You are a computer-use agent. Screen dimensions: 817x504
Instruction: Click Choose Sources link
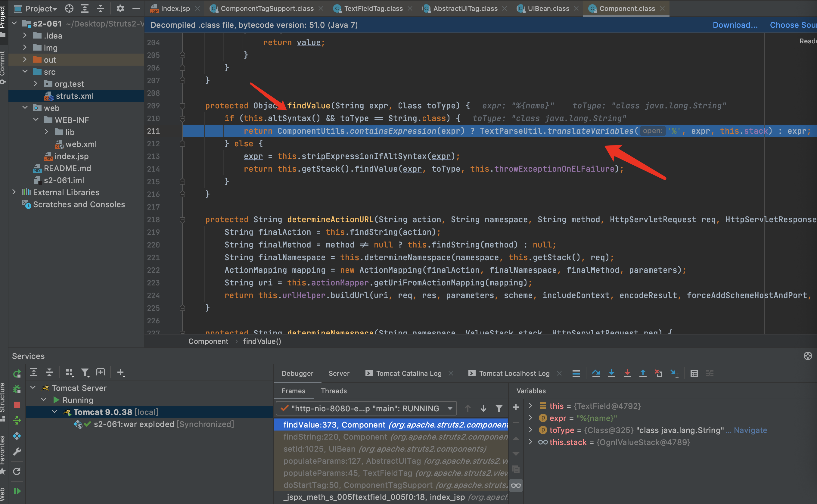click(x=793, y=25)
